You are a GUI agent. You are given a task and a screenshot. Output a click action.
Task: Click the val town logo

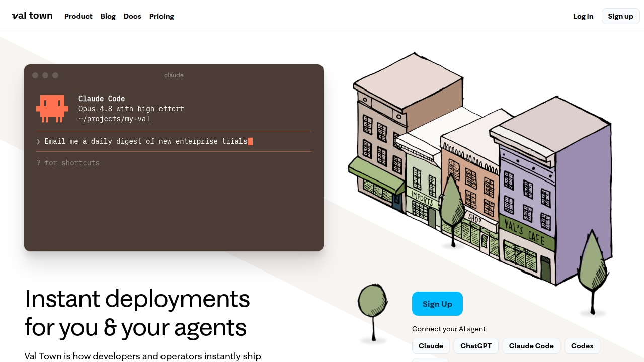tap(32, 16)
